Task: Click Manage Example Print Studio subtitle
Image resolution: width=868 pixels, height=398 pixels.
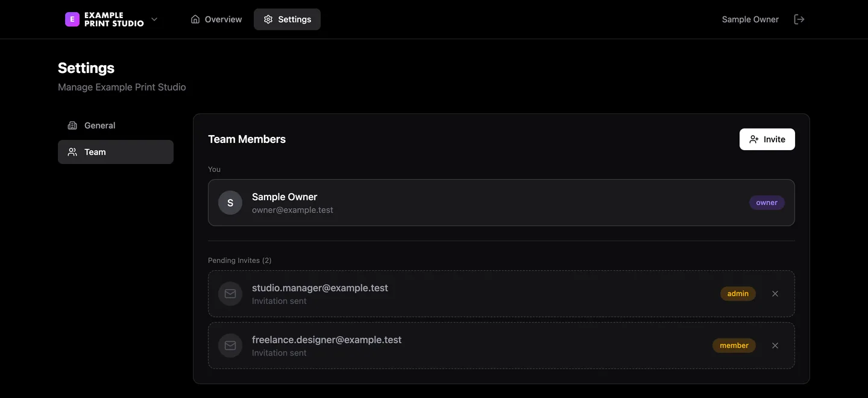Action: tap(122, 87)
